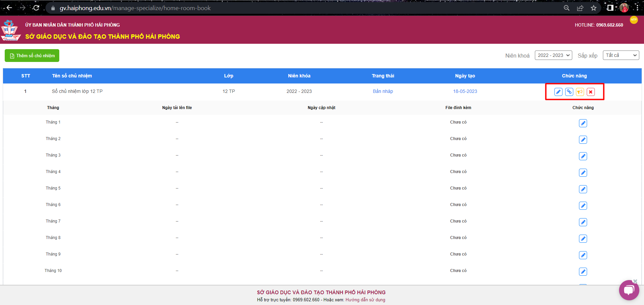644x305 pixels.
Task: Open the chat support bubble
Action: (x=629, y=290)
